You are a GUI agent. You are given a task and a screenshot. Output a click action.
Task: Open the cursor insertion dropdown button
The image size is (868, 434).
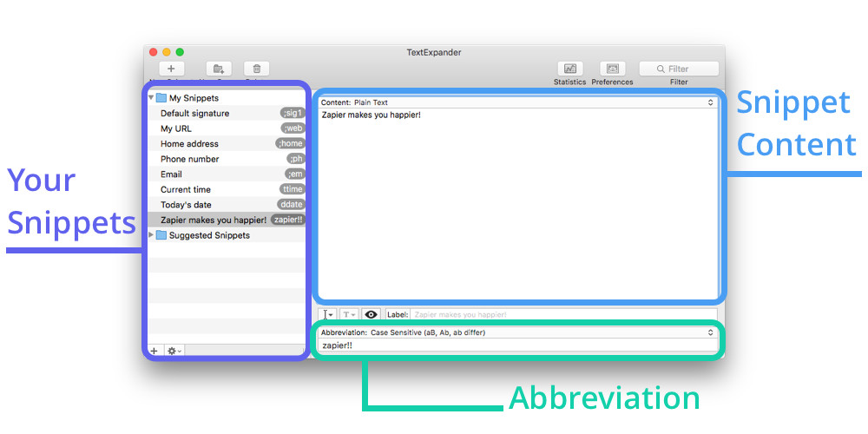(328, 314)
